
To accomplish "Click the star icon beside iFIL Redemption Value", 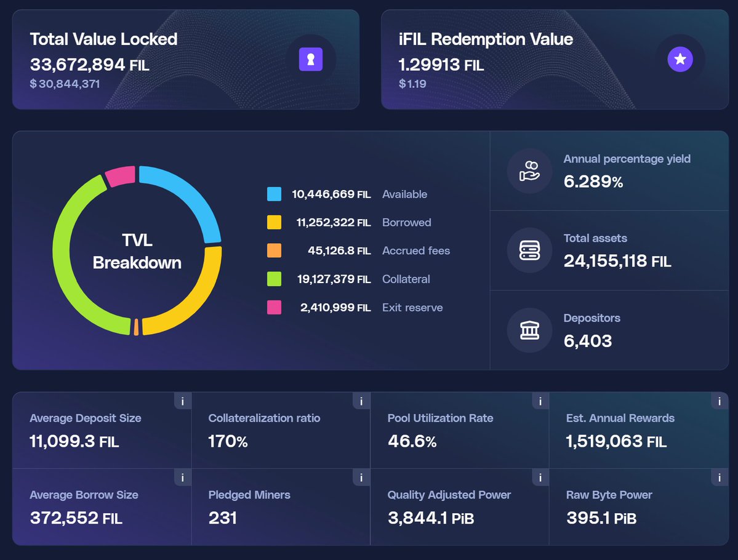I will coord(680,60).
